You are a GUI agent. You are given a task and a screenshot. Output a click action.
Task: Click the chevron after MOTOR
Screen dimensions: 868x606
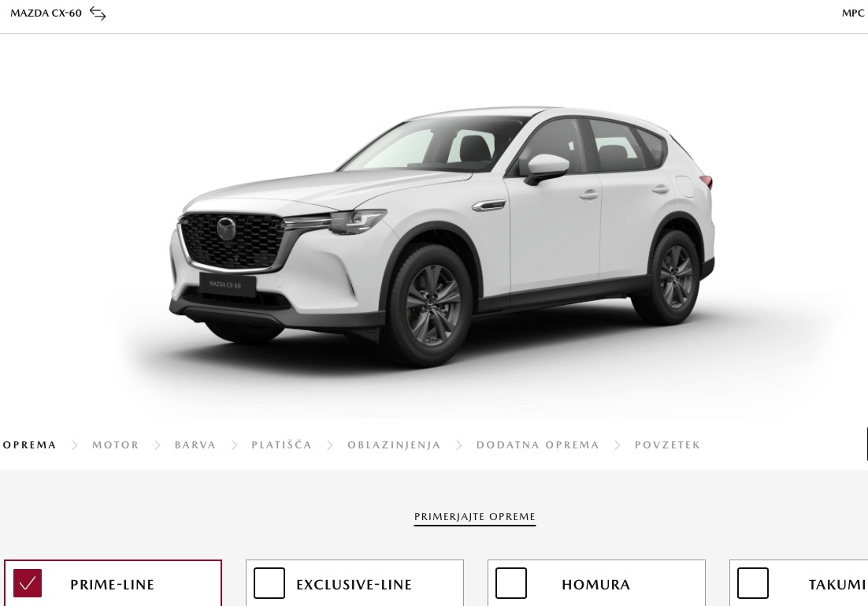[158, 444]
